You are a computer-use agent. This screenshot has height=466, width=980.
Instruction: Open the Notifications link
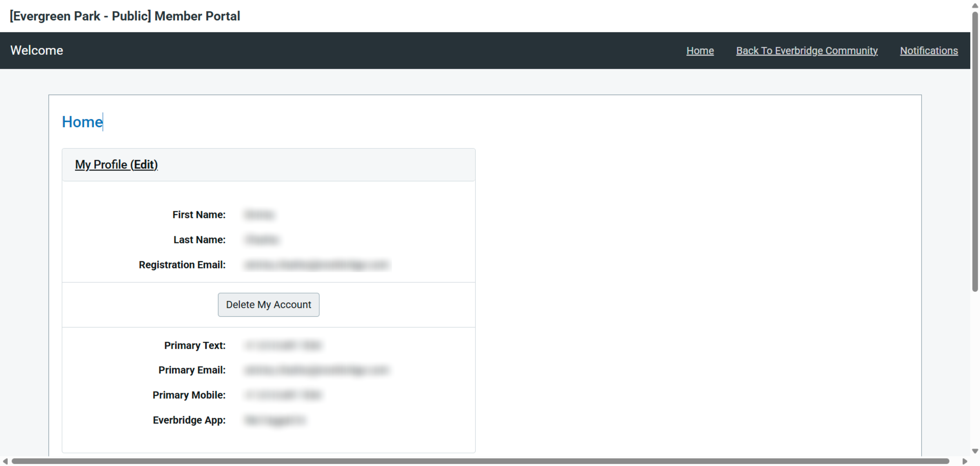[929, 51]
